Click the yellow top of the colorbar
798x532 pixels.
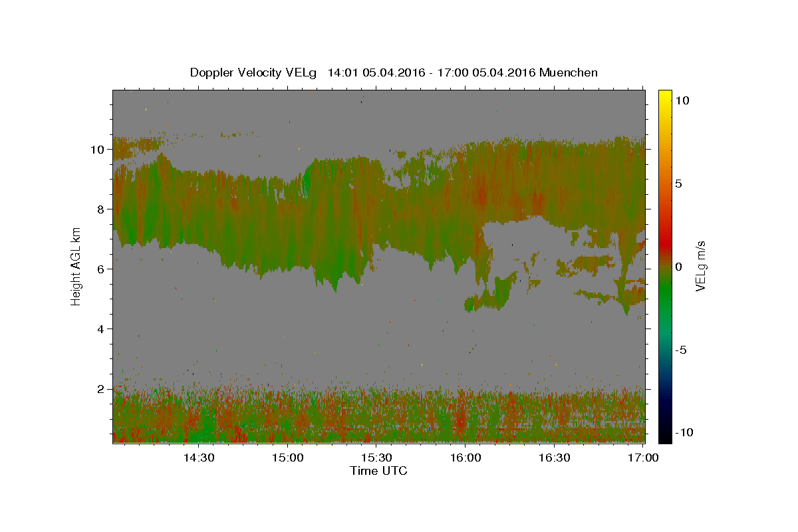(664, 94)
